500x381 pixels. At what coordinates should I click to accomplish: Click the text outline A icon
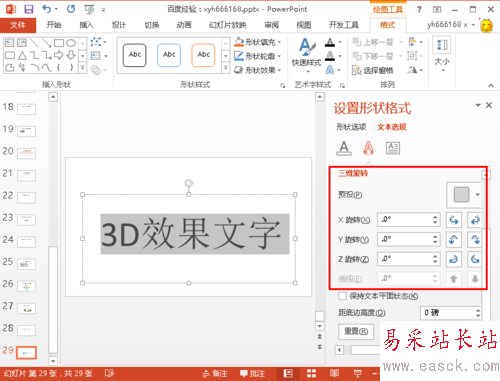330,56
